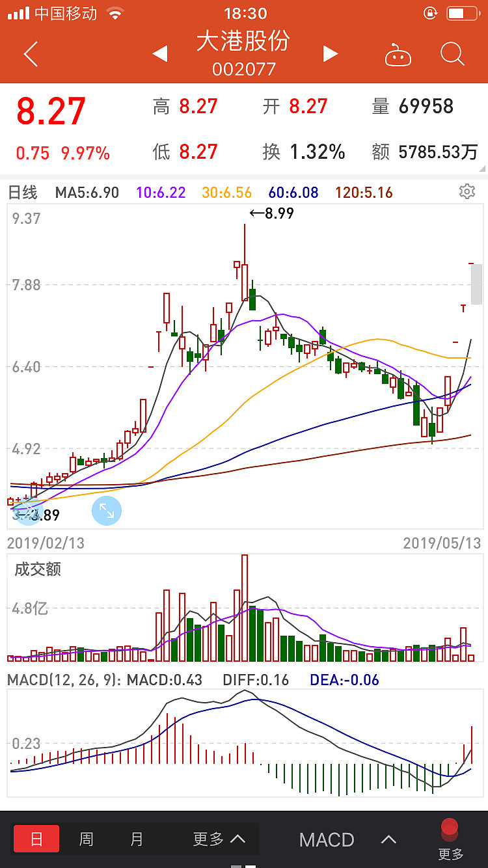The width and height of the screenshot is (488, 868).
Task: Tap the 成交额 volume panel label
Action: (x=38, y=569)
